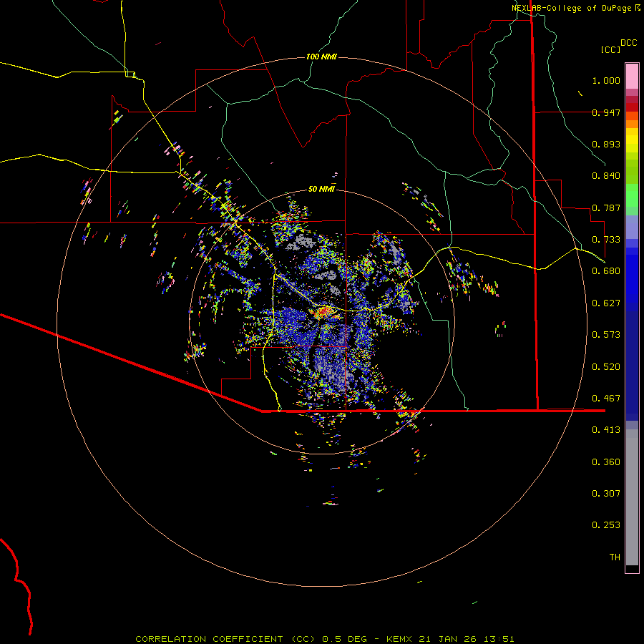The width and height of the screenshot is (644, 644).
Task: Click the NEXLAB-College of DuPage watermark text
Action: point(575,8)
